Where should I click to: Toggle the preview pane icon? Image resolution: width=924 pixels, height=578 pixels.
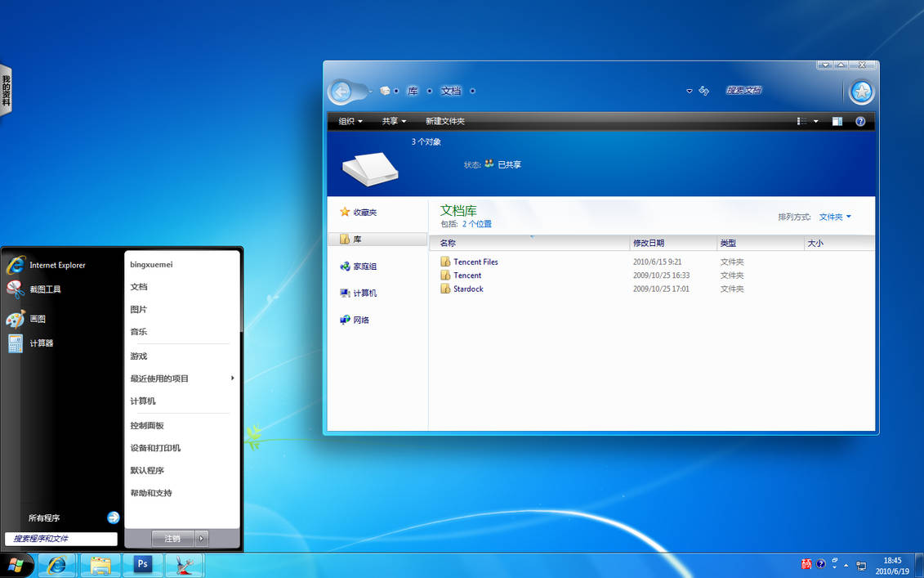[x=837, y=122]
